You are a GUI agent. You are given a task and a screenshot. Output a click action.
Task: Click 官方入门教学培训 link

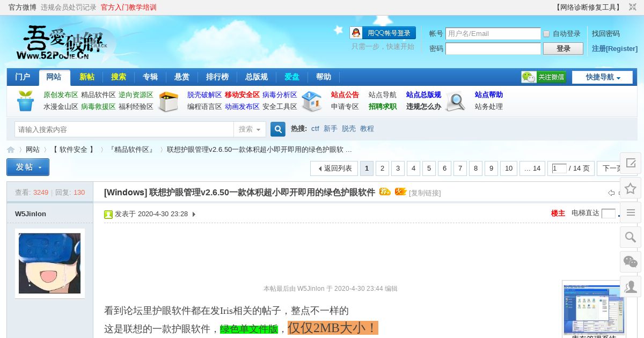click(x=129, y=8)
